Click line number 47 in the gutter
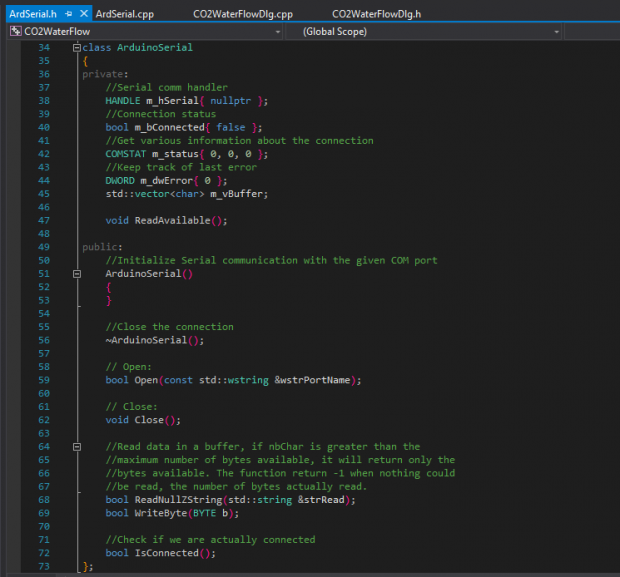Viewport: 620px width, 577px height. pos(42,219)
